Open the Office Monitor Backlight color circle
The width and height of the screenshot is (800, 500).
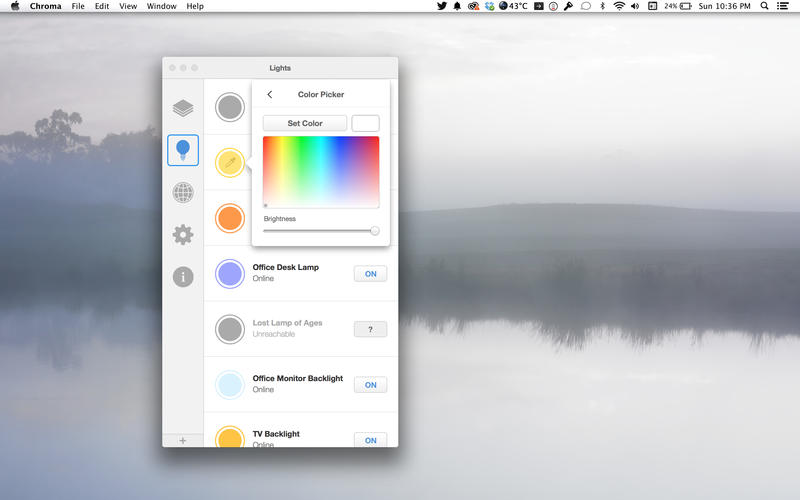click(230, 385)
